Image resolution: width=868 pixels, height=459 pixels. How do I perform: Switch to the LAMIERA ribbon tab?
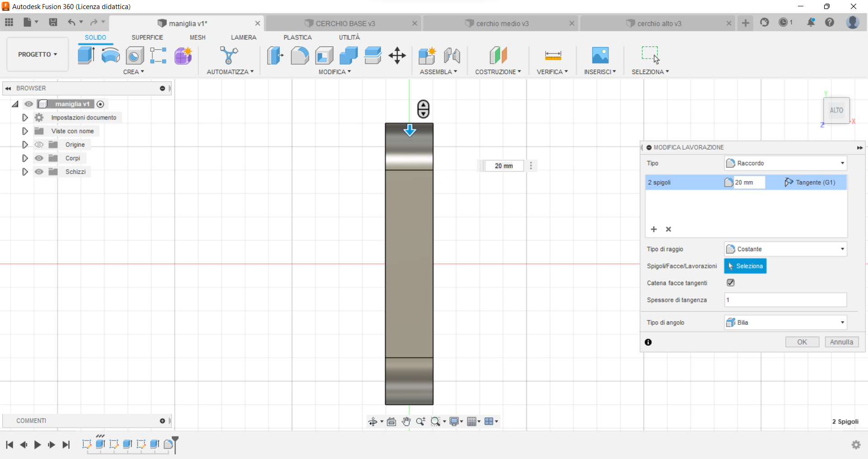coord(244,37)
